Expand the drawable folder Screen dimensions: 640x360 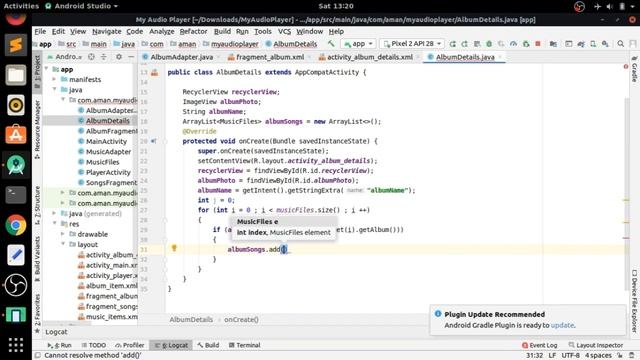pyautogui.click(x=62, y=234)
